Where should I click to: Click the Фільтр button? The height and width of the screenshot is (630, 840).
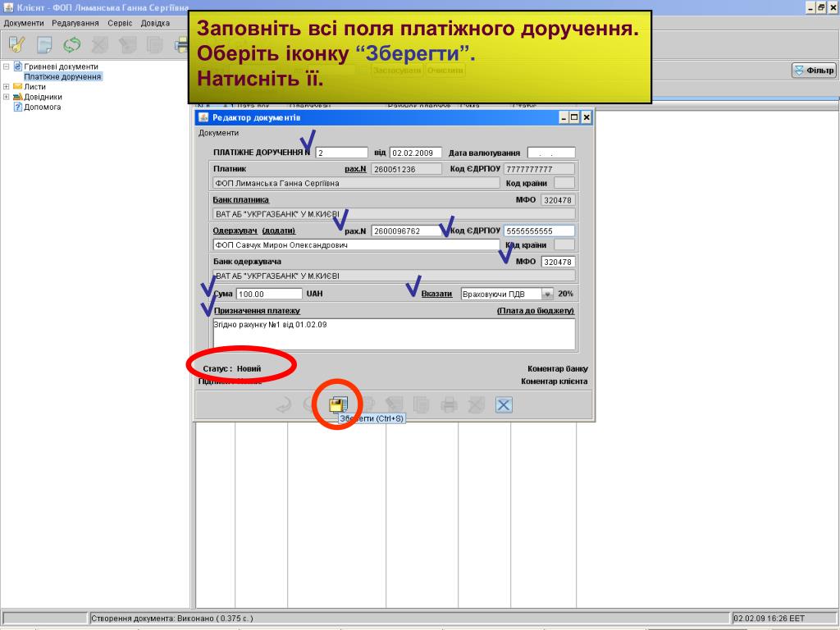[x=815, y=71]
